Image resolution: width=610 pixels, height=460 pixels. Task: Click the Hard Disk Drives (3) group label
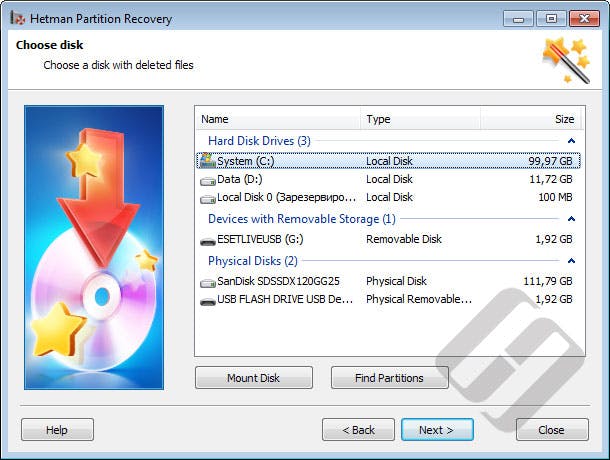point(259,141)
